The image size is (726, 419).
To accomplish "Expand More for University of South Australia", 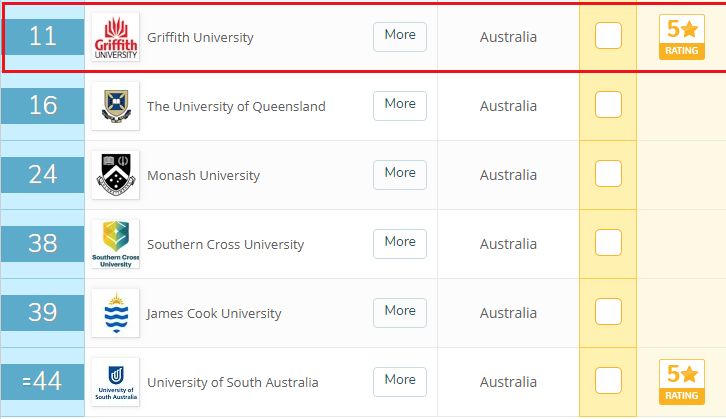I will tap(400, 381).
